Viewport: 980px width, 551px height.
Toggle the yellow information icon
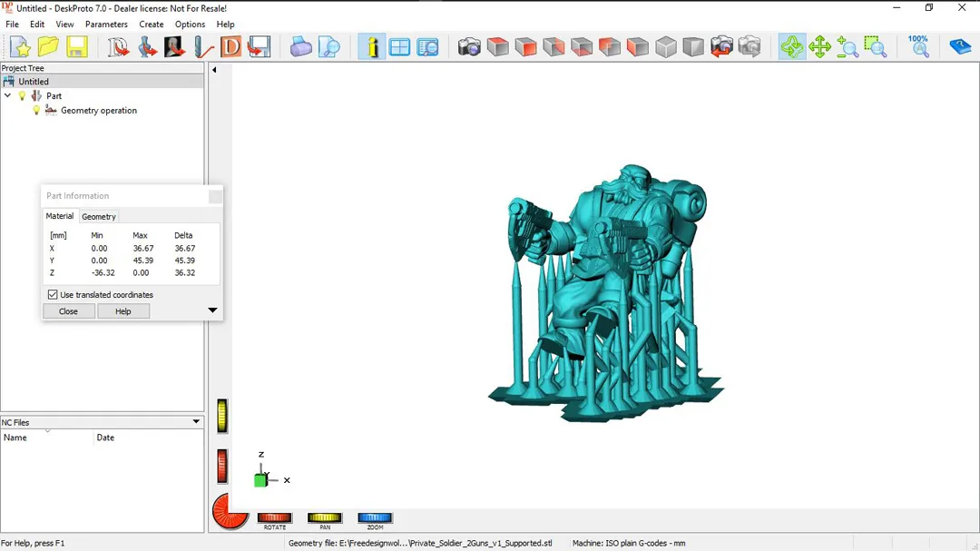coord(372,47)
